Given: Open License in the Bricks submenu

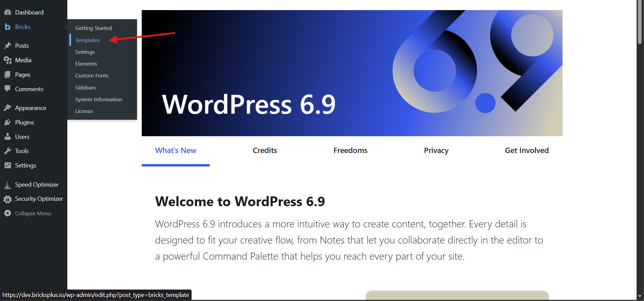Looking at the screenshot, I should [x=84, y=111].
